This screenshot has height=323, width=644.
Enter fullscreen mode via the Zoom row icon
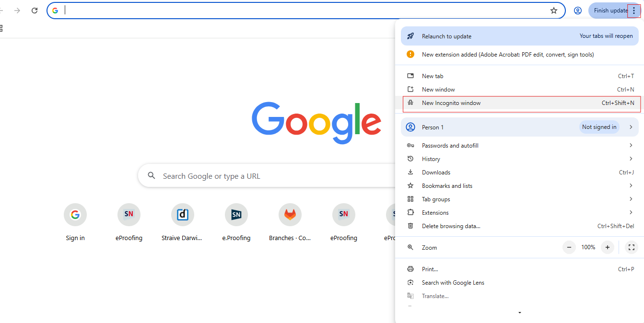coord(631,247)
